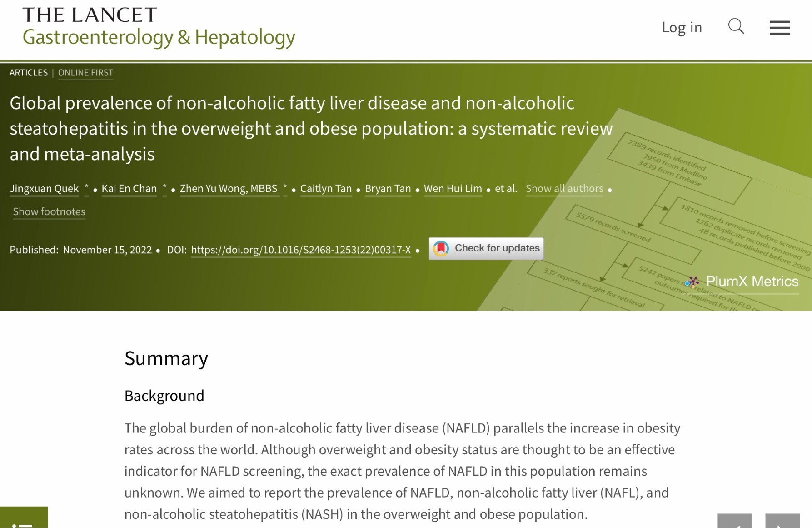812x528 pixels.
Task: Click the Crossmark bookmark icon
Action: 441,248
